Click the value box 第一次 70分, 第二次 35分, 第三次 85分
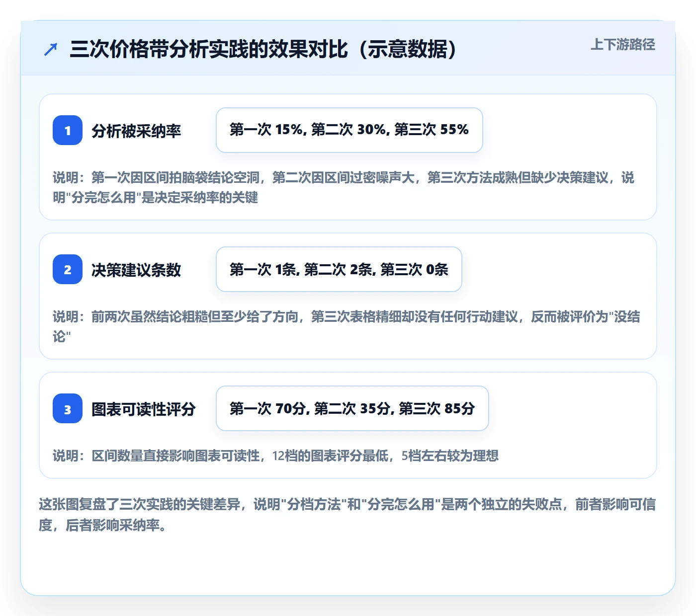696x616 pixels. point(352,408)
